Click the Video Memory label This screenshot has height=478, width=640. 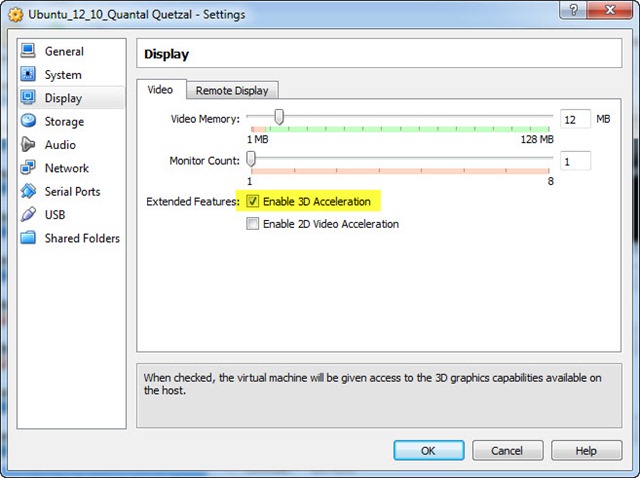click(x=205, y=119)
